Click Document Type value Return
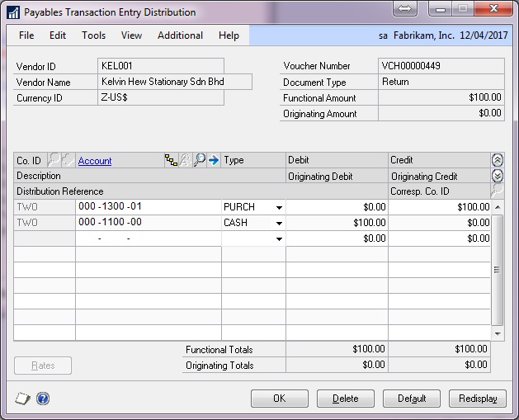Screen dimensions: 519x420 point(441,82)
